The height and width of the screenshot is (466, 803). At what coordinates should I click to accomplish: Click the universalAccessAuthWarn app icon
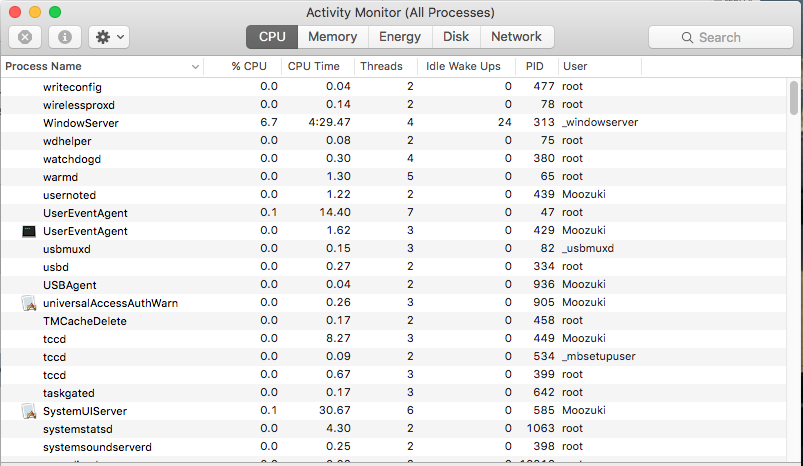click(x=29, y=303)
